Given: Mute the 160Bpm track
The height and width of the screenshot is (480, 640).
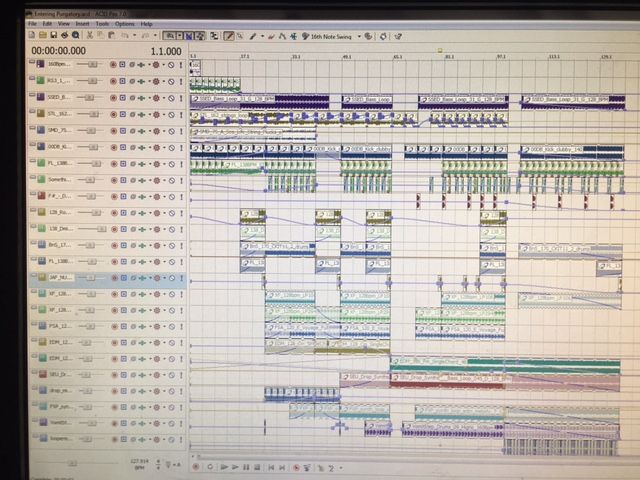Looking at the screenshot, I should (x=171, y=64).
